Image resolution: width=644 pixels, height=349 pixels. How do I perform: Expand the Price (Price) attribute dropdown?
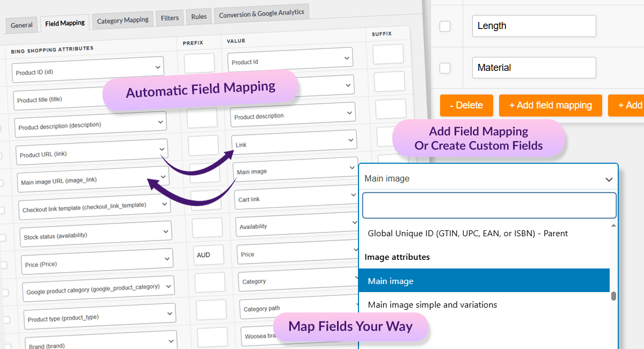pyautogui.click(x=98, y=262)
